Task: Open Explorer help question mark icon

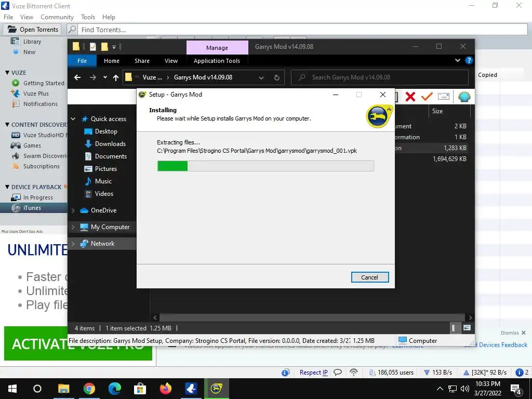Action: click(x=469, y=60)
